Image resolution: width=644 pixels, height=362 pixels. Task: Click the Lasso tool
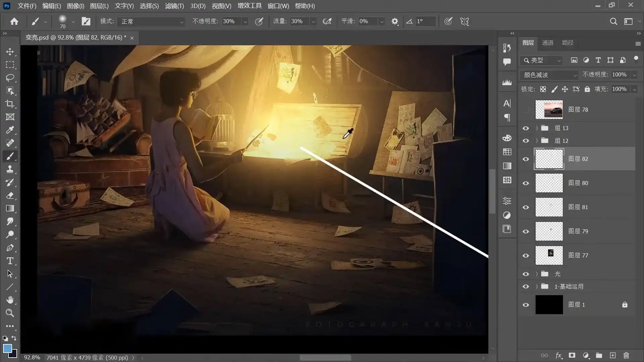(x=10, y=78)
